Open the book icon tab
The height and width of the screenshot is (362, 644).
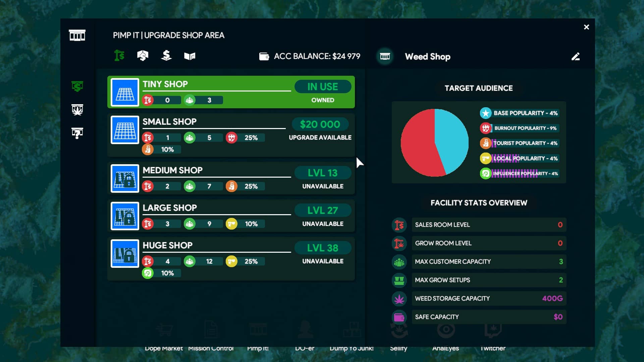(190, 56)
